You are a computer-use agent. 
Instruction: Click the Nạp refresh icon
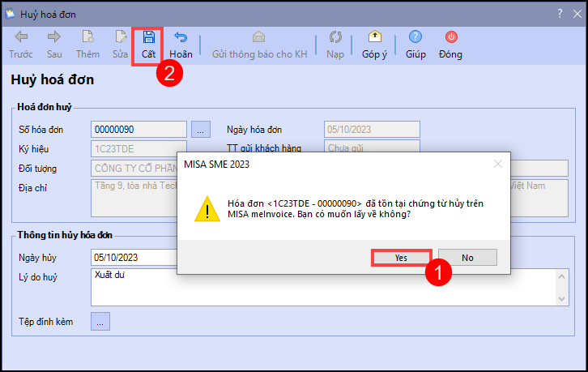[x=334, y=37]
